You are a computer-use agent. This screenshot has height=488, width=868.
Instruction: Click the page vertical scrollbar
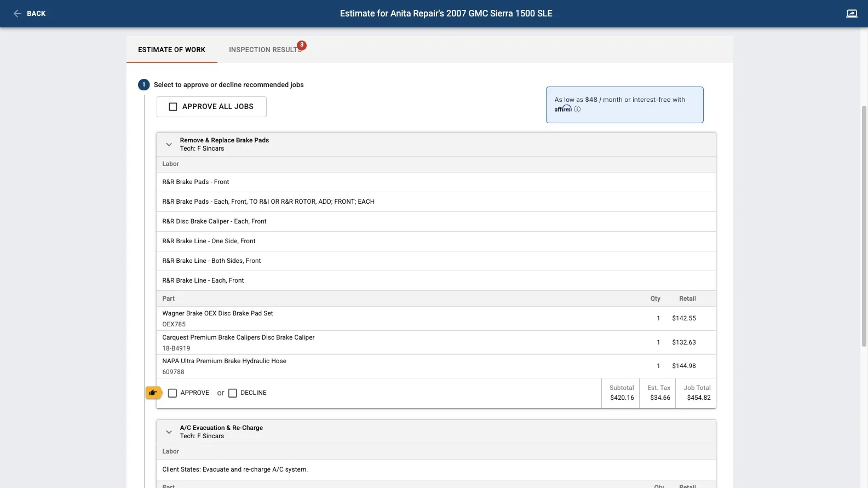tap(864, 226)
